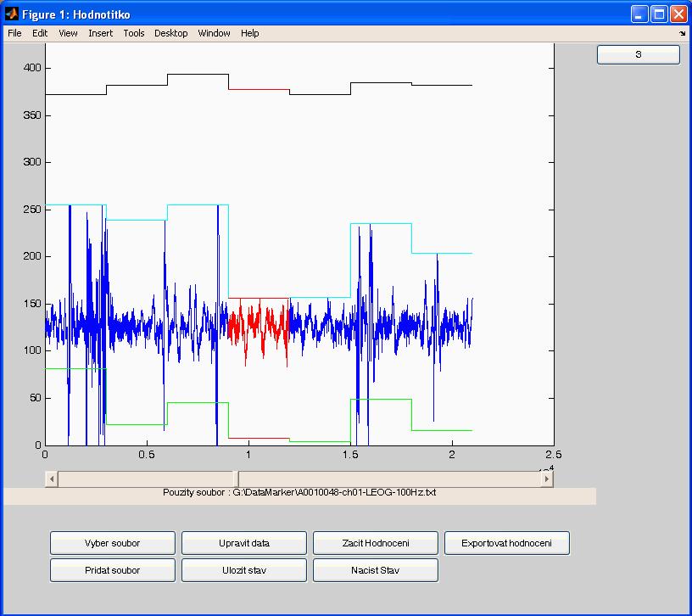Click the Pridat soubor button
The height and width of the screenshot is (616, 692).
point(113,570)
